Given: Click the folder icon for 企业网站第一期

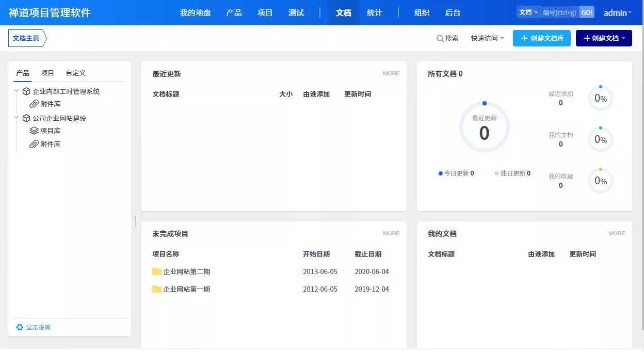Looking at the screenshot, I should (x=157, y=289).
